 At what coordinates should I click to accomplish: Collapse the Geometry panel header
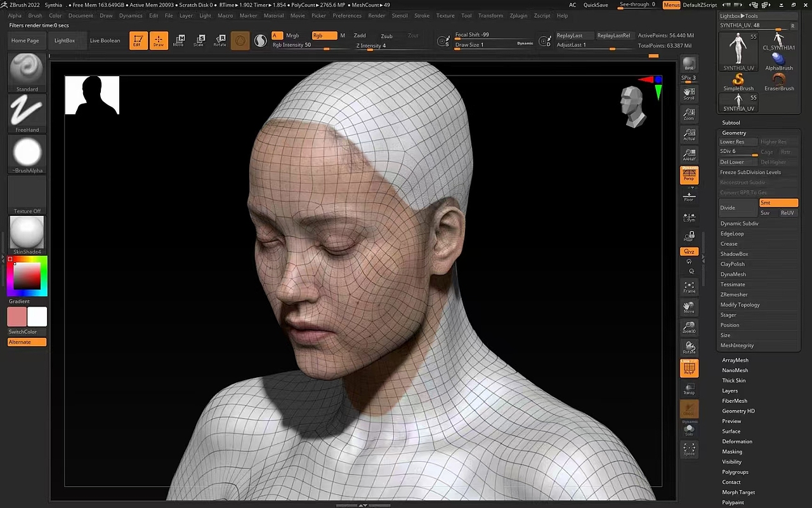tap(734, 133)
